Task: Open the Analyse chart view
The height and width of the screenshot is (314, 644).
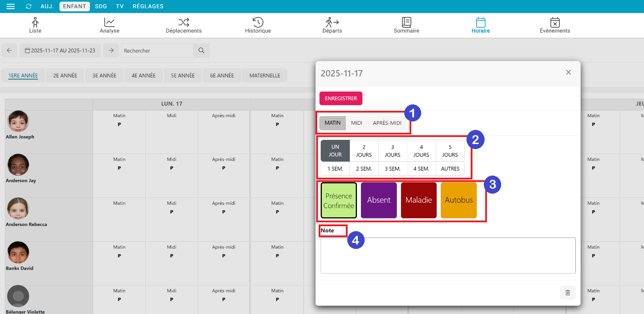Action: pyautogui.click(x=109, y=25)
